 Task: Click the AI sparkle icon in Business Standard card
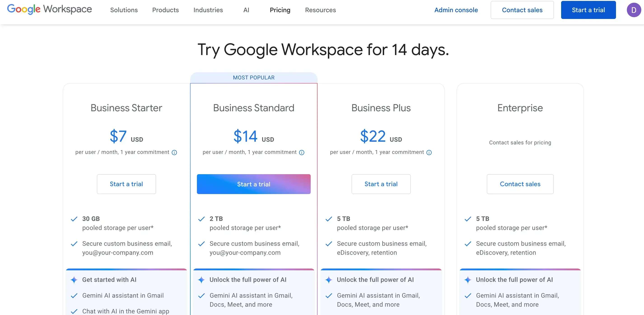[201, 280]
